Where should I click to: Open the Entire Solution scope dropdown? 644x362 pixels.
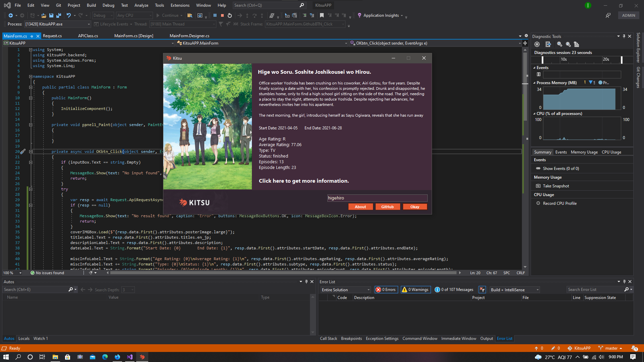345,290
